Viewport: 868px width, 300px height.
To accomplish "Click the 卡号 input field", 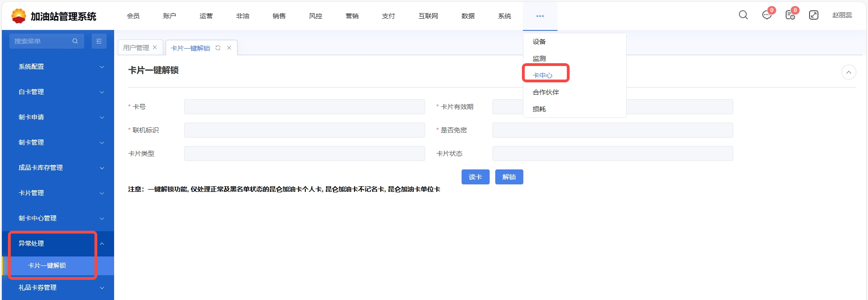I will pyautogui.click(x=304, y=107).
